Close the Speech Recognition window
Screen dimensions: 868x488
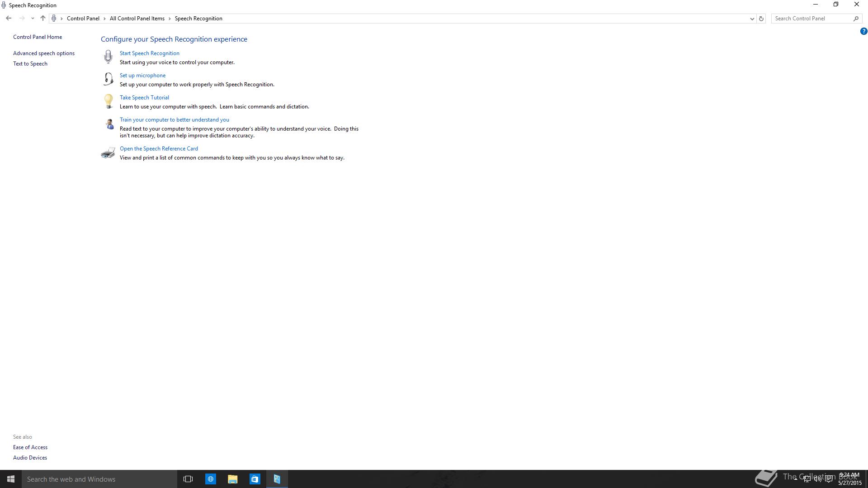click(857, 5)
